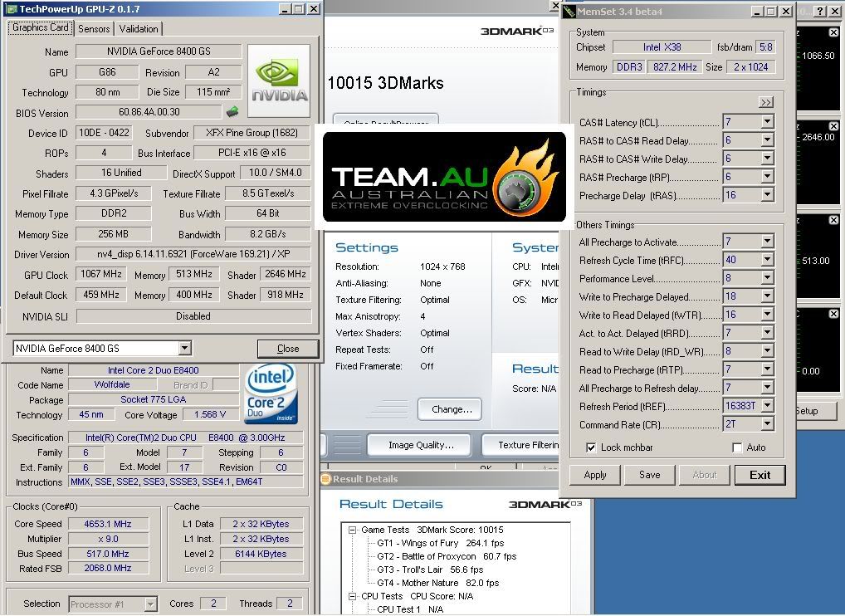
Task: Click the Result Details window icon
Action: (x=325, y=478)
